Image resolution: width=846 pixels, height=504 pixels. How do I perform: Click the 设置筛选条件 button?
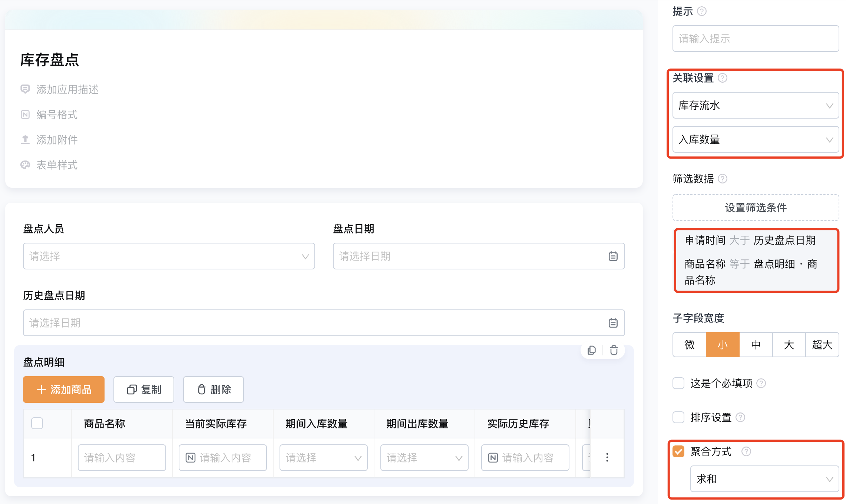tap(756, 208)
